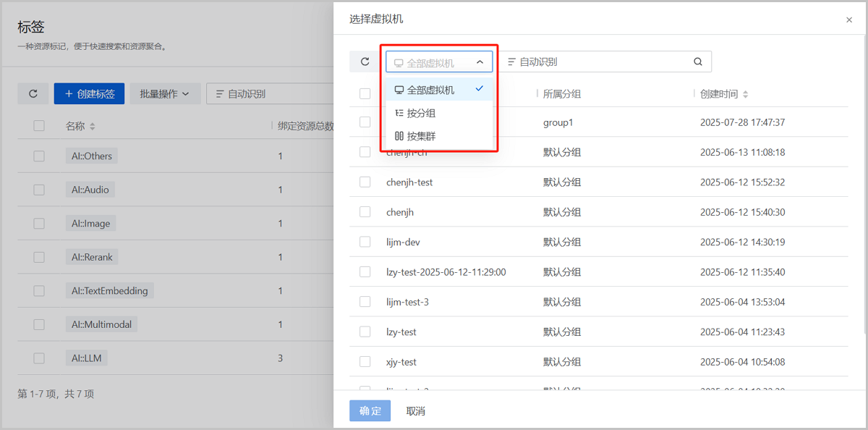Open the 批量操作 dropdown
This screenshot has height=430, width=868.
pyautogui.click(x=164, y=93)
